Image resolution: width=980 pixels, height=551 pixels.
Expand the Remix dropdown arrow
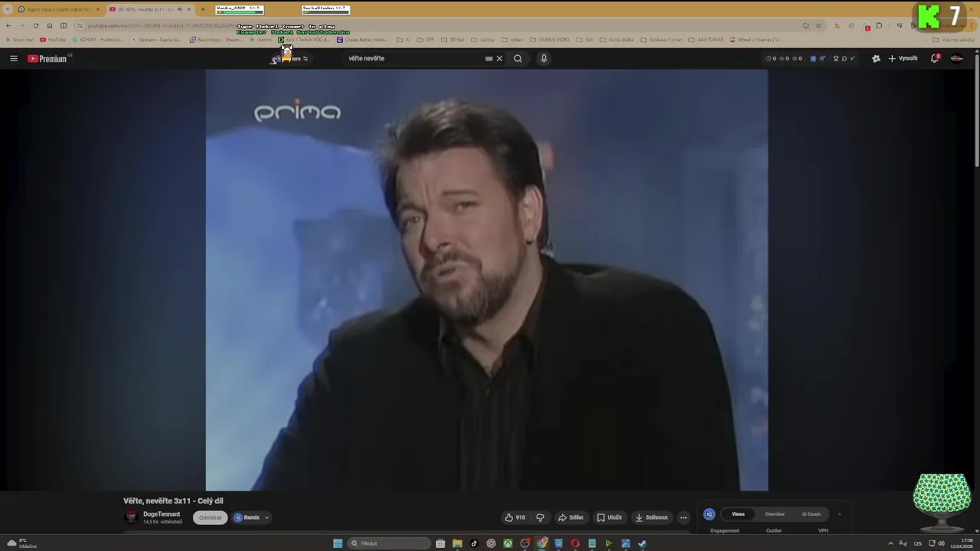pyautogui.click(x=266, y=517)
